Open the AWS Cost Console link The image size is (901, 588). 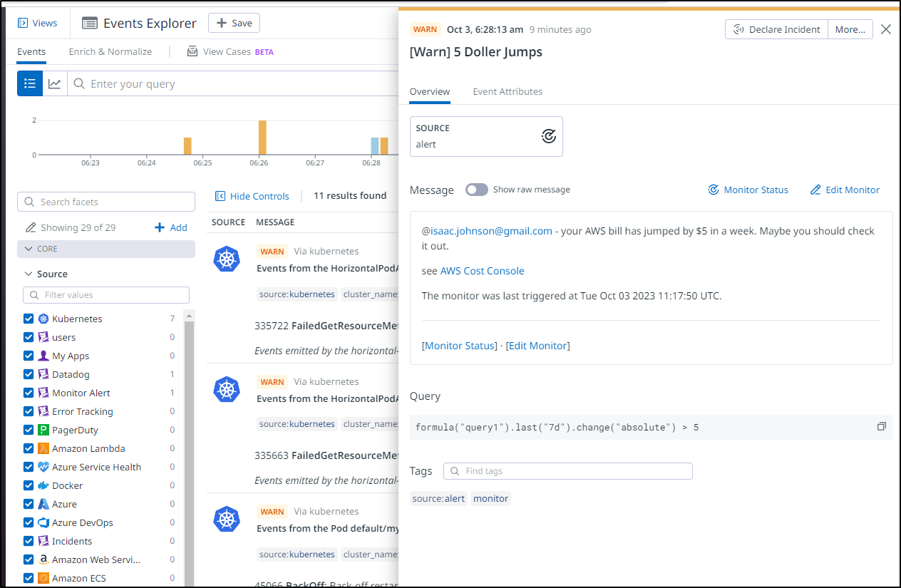(x=482, y=271)
